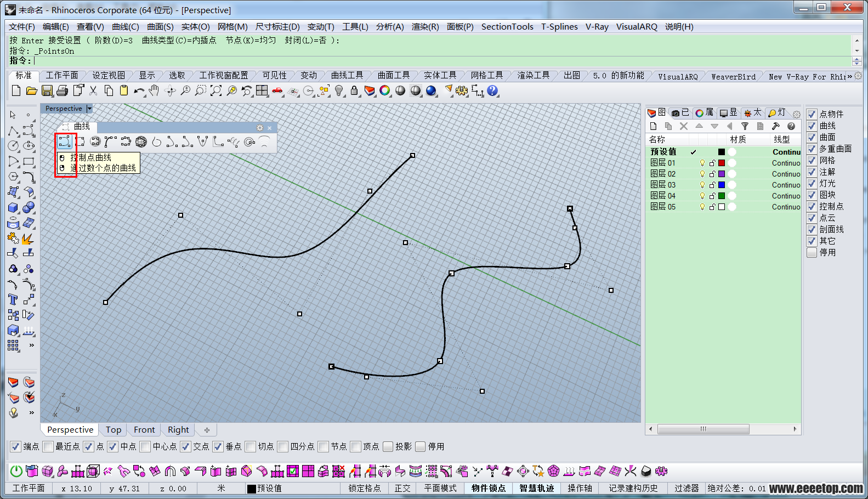Image resolution: width=868 pixels, height=499 pixels.
Task: Select the Text object T tool
Action: coord(13,299)
